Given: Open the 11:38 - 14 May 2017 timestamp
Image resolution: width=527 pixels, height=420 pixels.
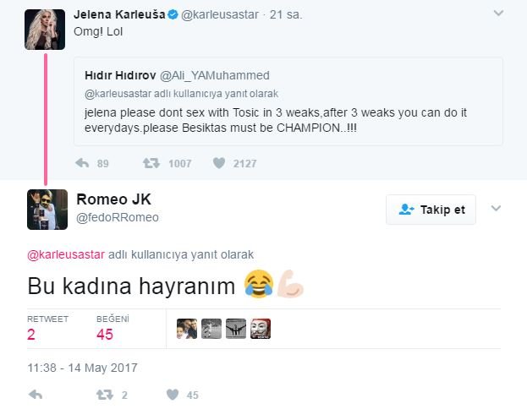Looking at the screenshot, I should click(82, 368).
